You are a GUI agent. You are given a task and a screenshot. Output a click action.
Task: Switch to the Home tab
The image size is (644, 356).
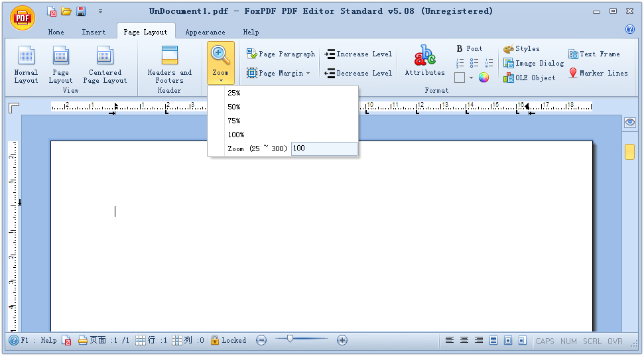56,32
